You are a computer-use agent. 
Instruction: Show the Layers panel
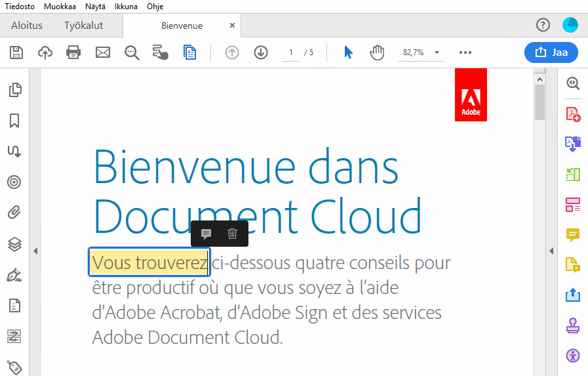coord(14,244)
